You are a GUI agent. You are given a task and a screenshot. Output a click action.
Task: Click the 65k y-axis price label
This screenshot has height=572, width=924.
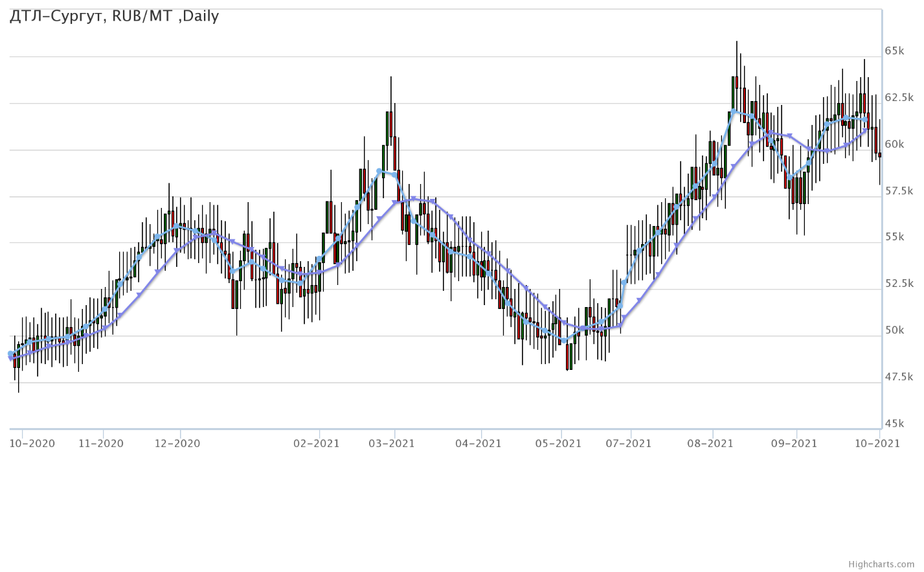click(894, 51)
